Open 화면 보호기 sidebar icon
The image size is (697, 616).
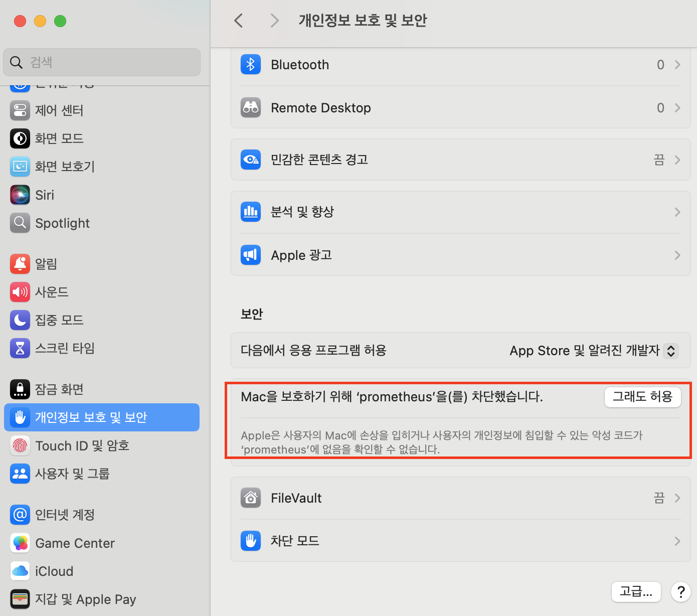click(20, 167)
